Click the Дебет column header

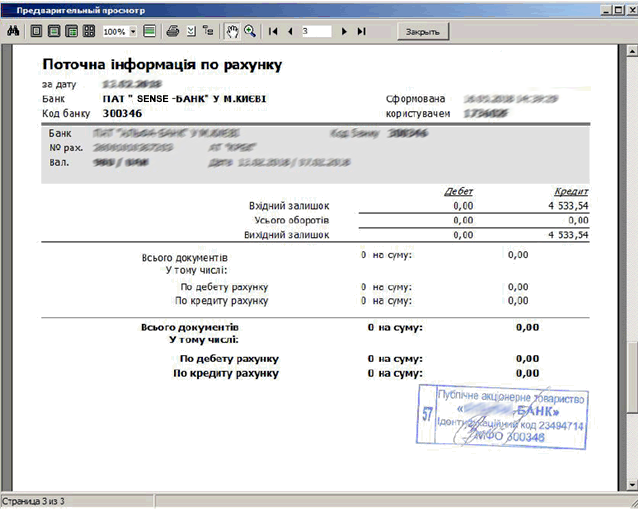click(x=458, y=191)
